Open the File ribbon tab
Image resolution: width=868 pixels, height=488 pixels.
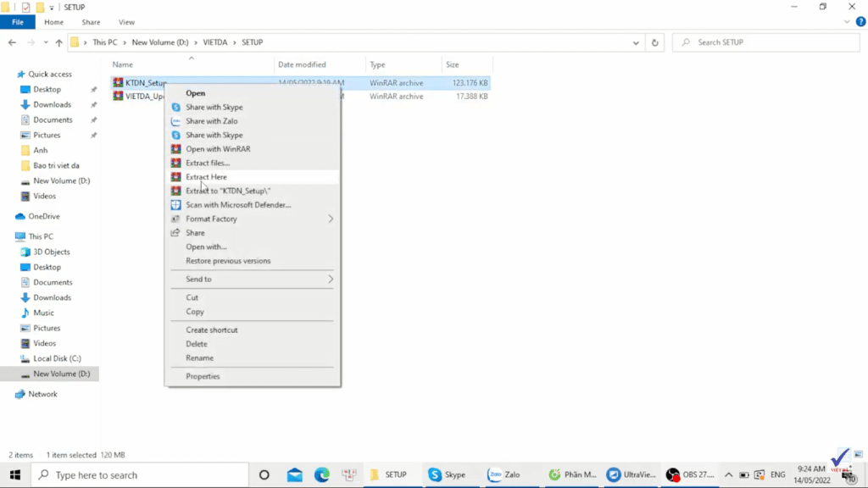18,22
